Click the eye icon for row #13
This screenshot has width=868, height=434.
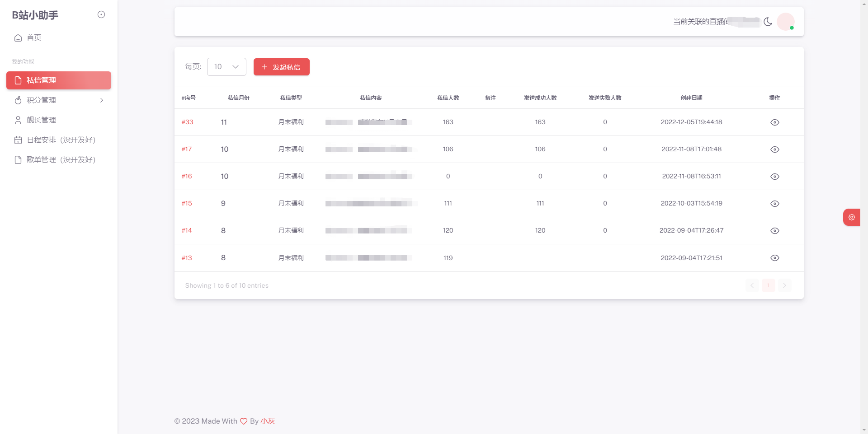(x=774, y=258)
